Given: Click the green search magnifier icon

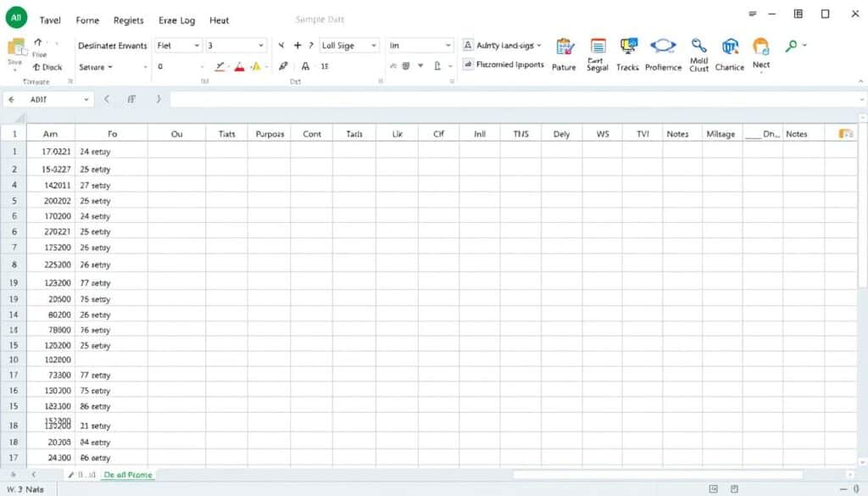Looking at the screenshot, I should 791,46.
